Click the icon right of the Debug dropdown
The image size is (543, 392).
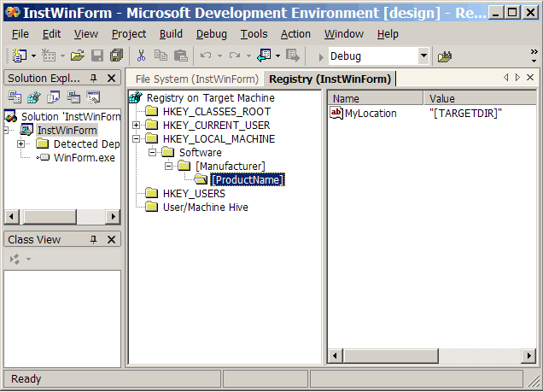pyautogui.click(x=445, y=56)
